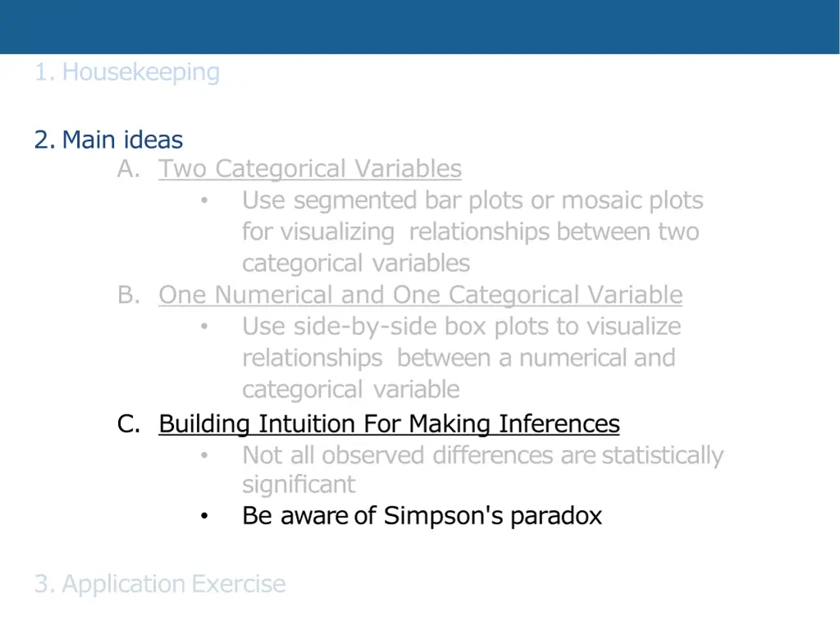
Task: Click the '3. Application Exercise' heading
Action: tap(160, 584)
